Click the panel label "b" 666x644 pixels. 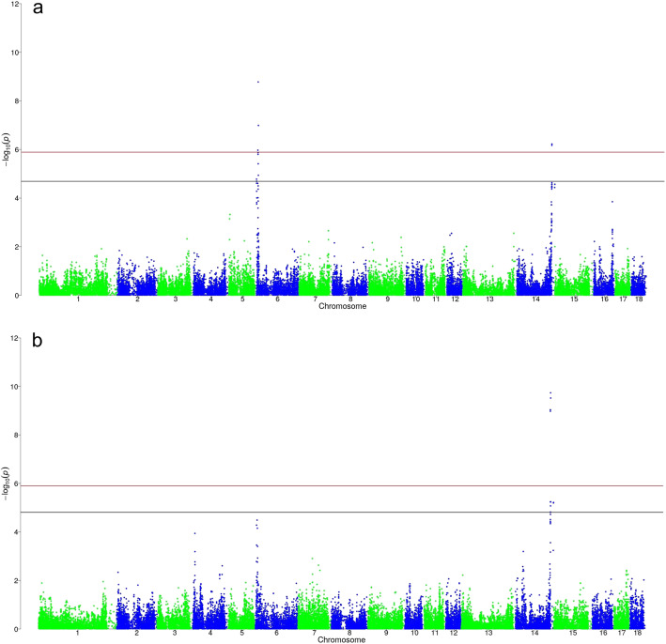pos(37,340)
